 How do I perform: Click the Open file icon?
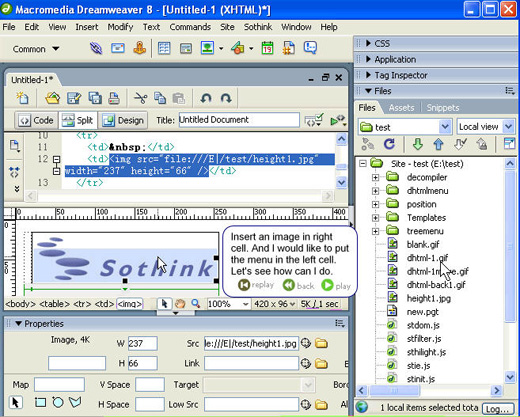pyautogui.click(x=53, y=98)
